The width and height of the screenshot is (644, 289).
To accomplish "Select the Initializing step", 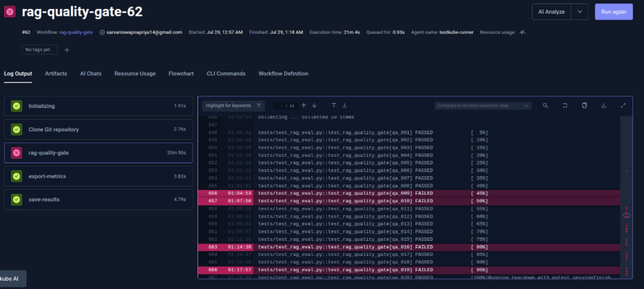I will pyautogui.click(x=98, y=106).
